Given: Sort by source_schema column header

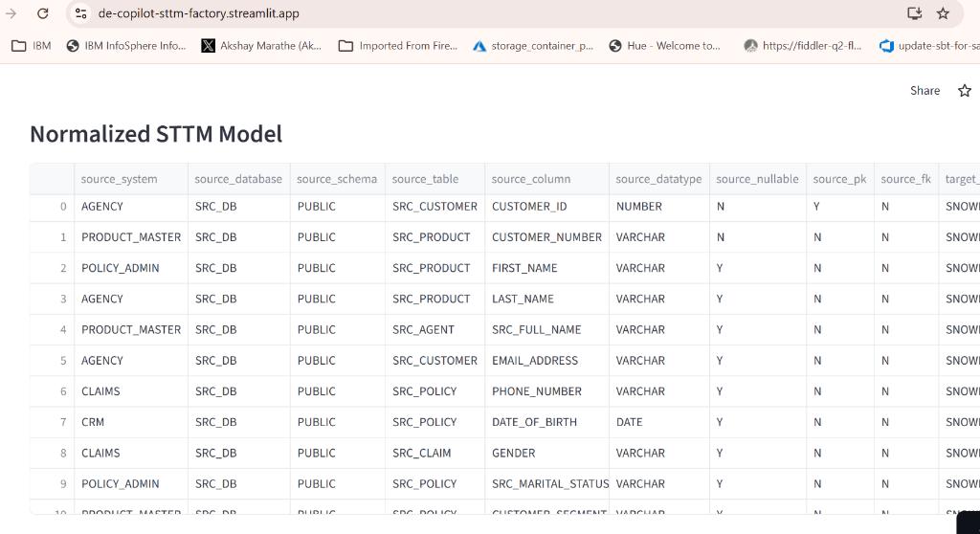Looking at the screenshot, I should coord(338,179).
